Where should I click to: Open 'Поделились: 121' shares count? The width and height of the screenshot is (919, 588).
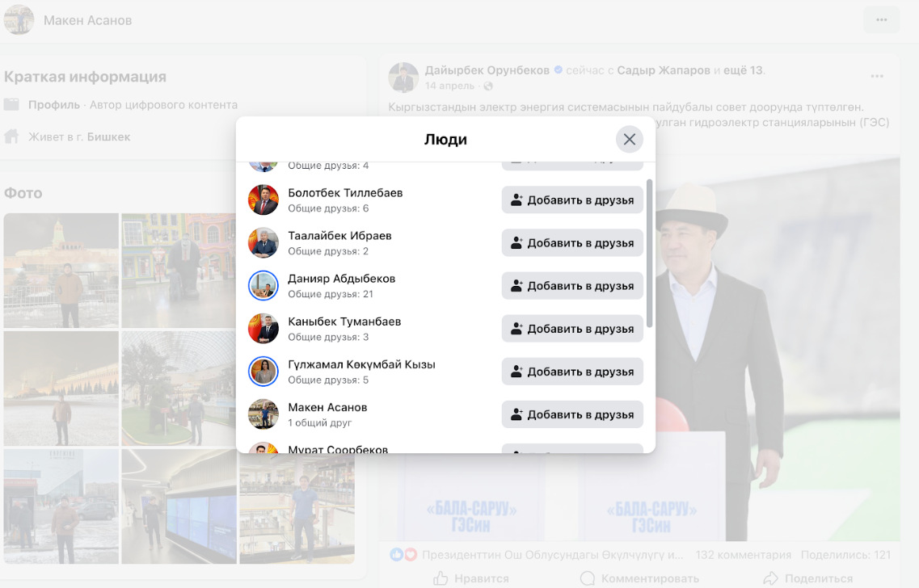point(845,555)
